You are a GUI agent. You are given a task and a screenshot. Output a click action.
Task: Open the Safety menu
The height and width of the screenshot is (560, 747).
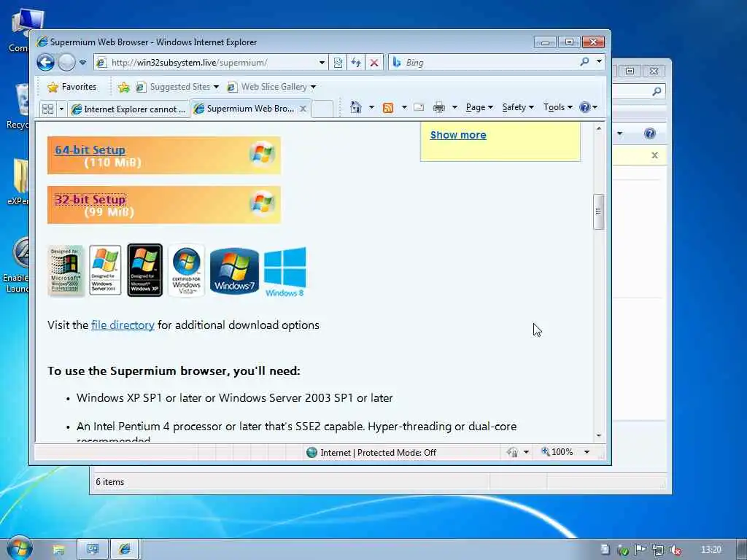click(518, 107)
